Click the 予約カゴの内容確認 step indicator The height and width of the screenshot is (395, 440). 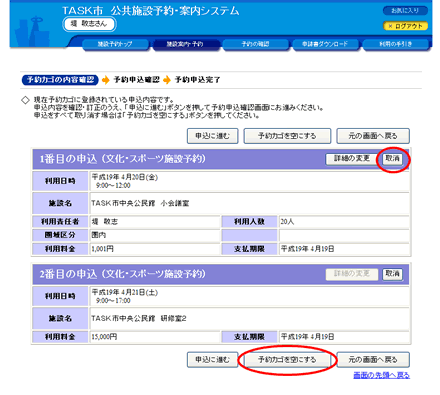[60, 80]
